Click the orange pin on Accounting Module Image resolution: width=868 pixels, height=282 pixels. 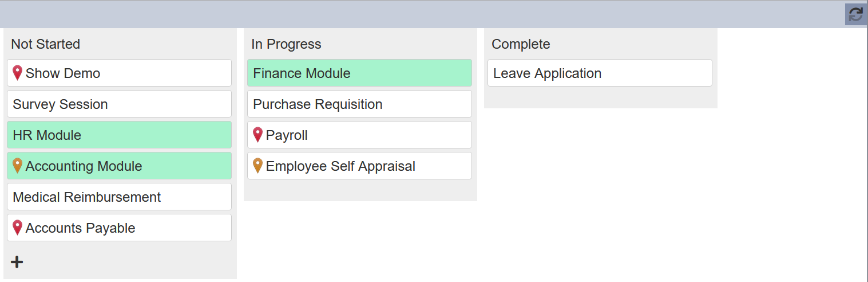click(x=18, y=166)
